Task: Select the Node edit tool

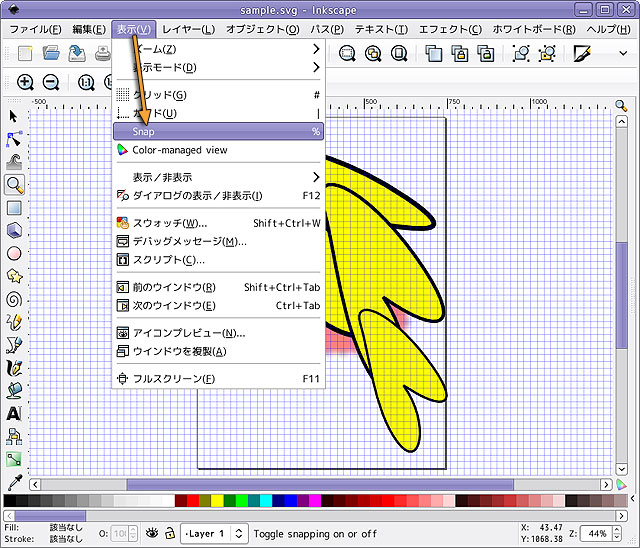Action: point(14,138)
